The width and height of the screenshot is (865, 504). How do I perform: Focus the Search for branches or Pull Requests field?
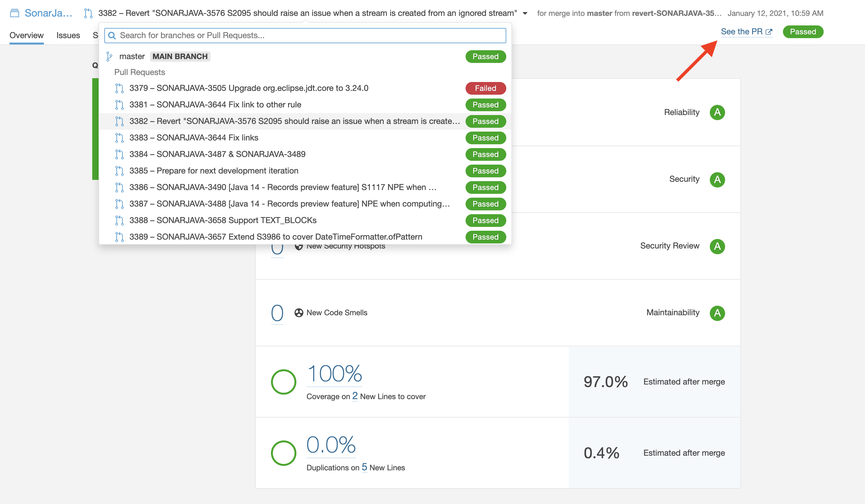click(309, 36)
